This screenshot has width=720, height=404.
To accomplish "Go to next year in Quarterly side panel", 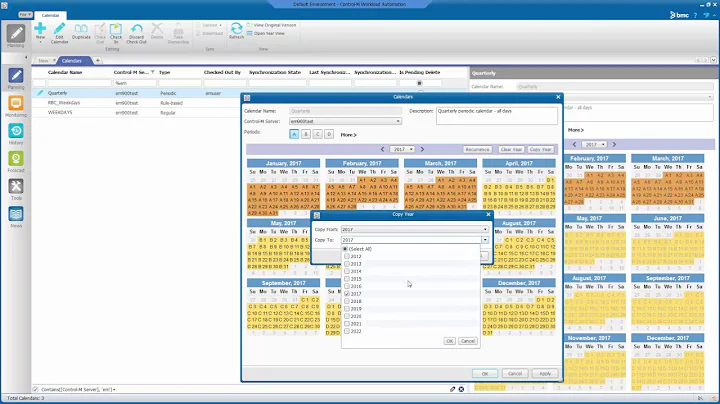I will 614,144.
